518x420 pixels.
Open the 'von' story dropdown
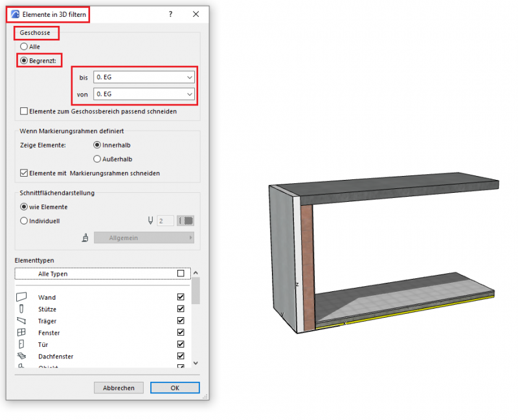click(144, 94)
